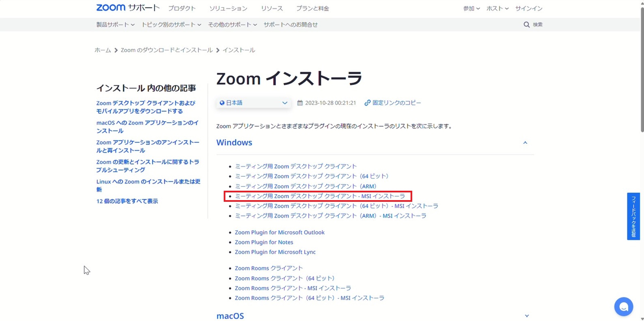Open the Zoom のダウンロードとインストール breadcrumb
This screenshot has height=321, width=644.
point(167,50)
